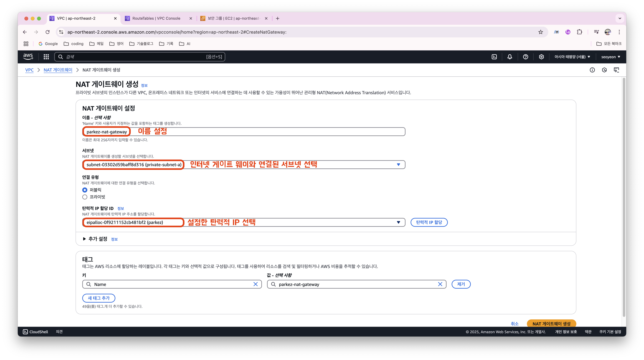Open the AWS help question-mark icon

[x=525, y=57]
